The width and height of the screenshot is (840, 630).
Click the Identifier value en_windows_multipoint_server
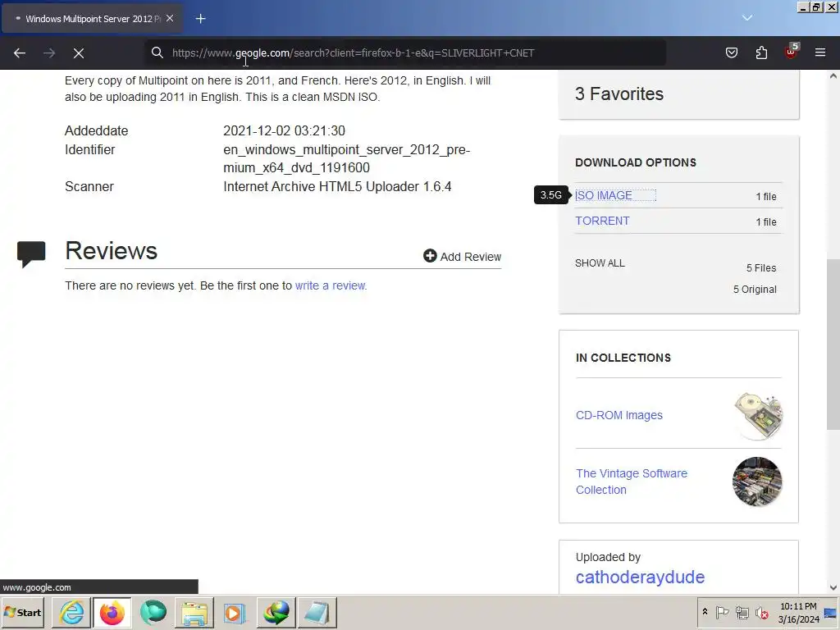point(347,158)
